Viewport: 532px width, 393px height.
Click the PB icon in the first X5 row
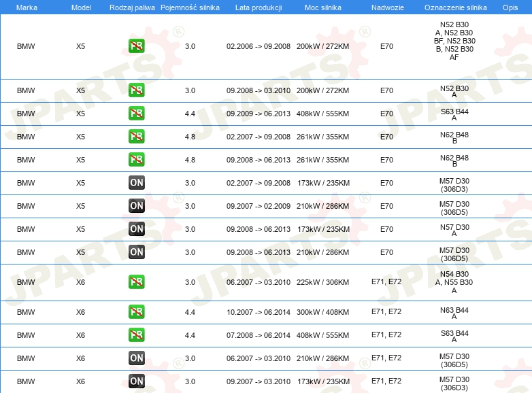136,47
